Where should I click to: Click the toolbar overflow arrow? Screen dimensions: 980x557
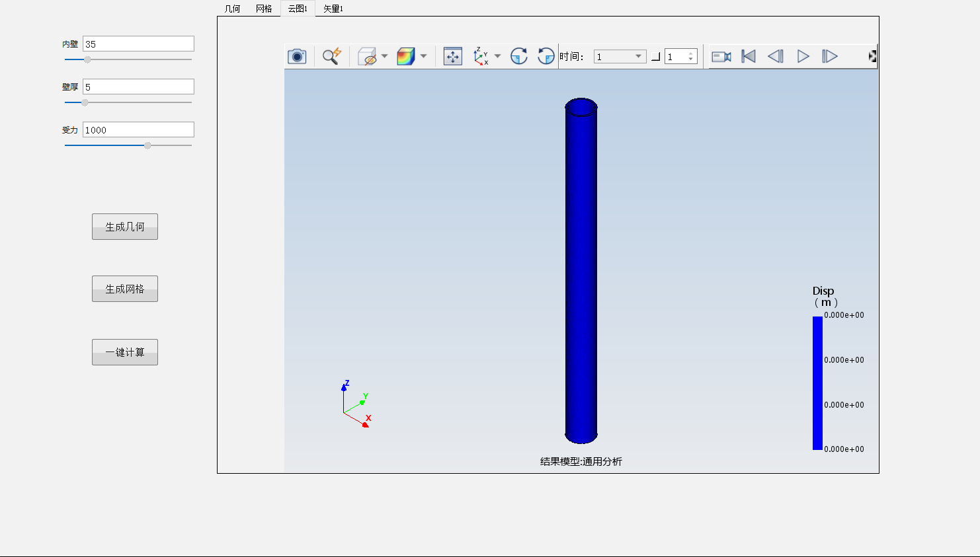pyautogui.click(x=873, y=56)
